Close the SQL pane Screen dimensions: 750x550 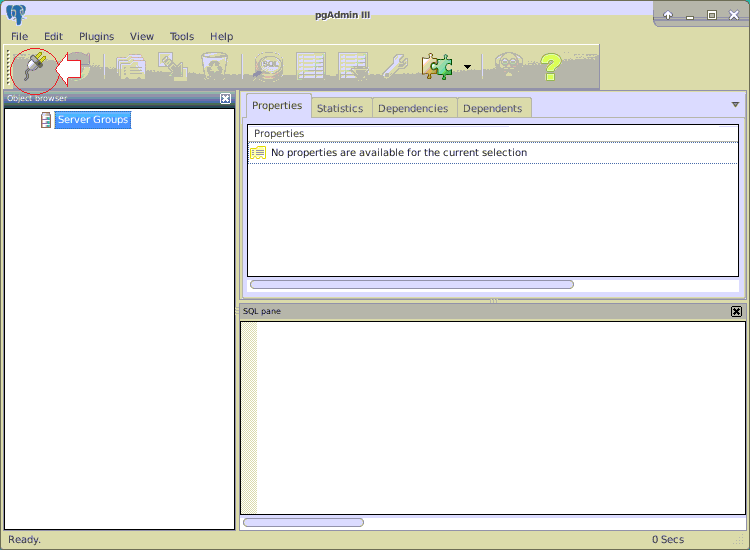[x=736, y=311]
